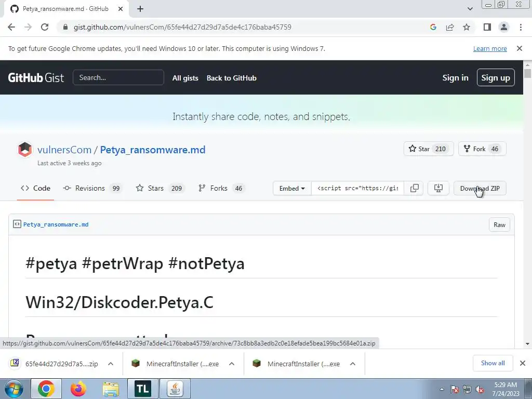Click Show all downloads
The height and width of the screenshot is (399, 532).
pos(493,363)
